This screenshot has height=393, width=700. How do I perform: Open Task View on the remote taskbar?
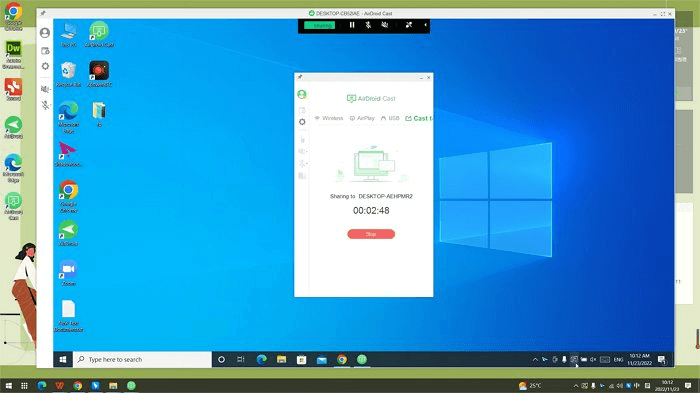(x=241, y=360)
